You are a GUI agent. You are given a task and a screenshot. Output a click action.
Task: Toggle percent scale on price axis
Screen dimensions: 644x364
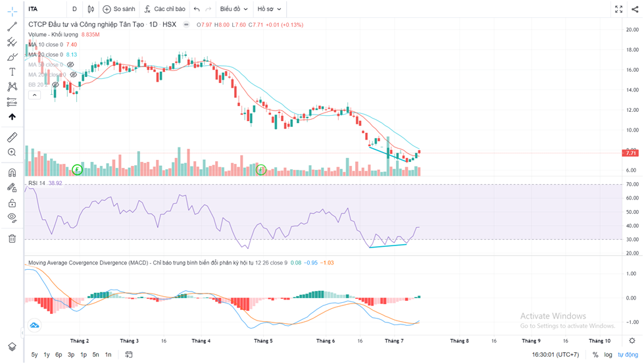[x=595, y=355]
